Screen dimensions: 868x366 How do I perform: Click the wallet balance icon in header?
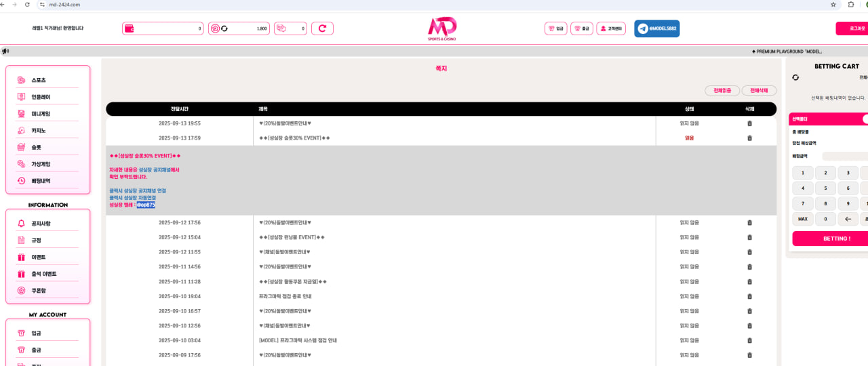[130, 28]
